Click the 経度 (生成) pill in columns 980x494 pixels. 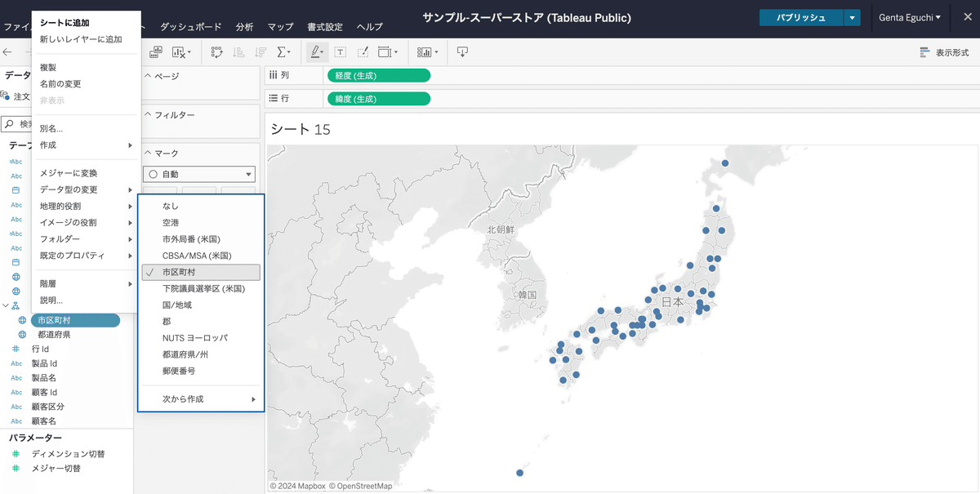coord(378,76)
